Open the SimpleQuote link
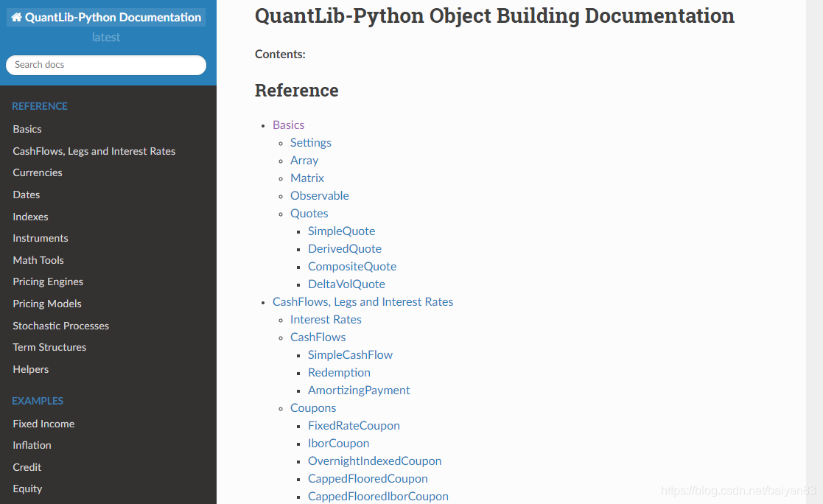The height and width of the screenshot is (504, 823). click(x=342, y=231)
